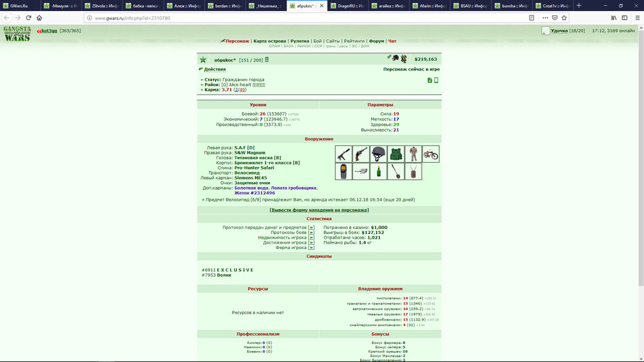Click the black helmet badge icon near $219,163
644x362 pixels.
pyautogui.click(x=395, y=58)
